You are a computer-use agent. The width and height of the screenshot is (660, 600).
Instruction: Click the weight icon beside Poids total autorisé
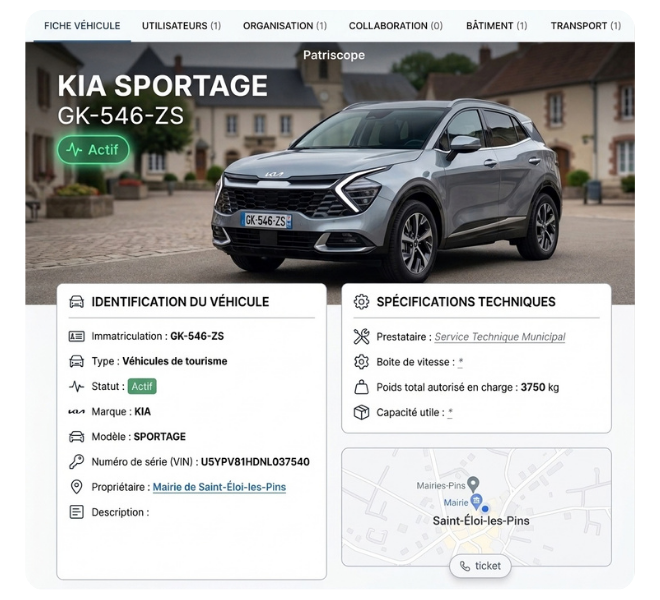[361, 387]
